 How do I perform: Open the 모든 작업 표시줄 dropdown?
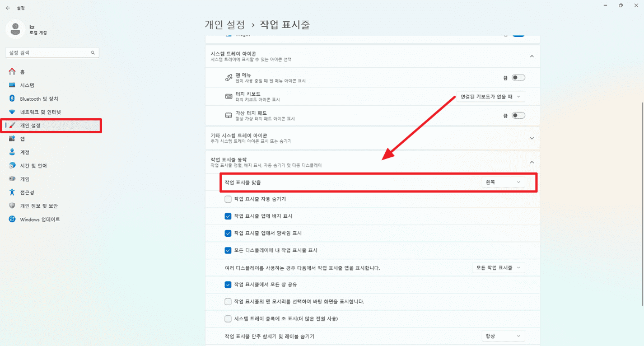tap(498, 268)
